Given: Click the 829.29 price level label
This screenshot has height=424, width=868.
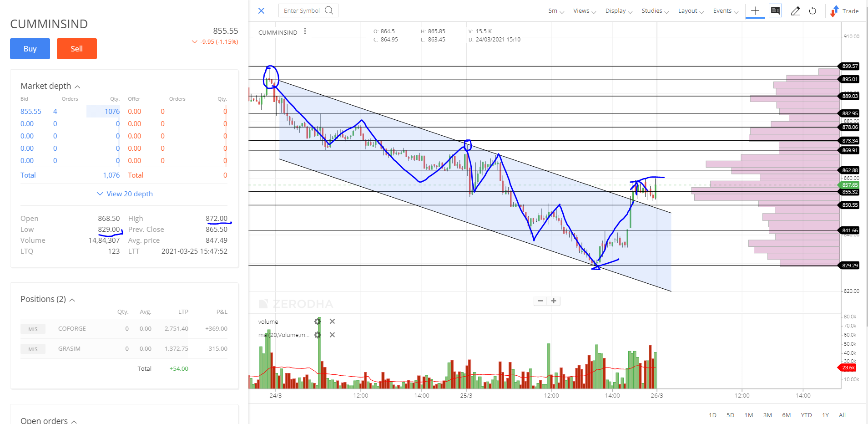Looking at the screenshot, I should pyautogui.click(x=849, y=266).
